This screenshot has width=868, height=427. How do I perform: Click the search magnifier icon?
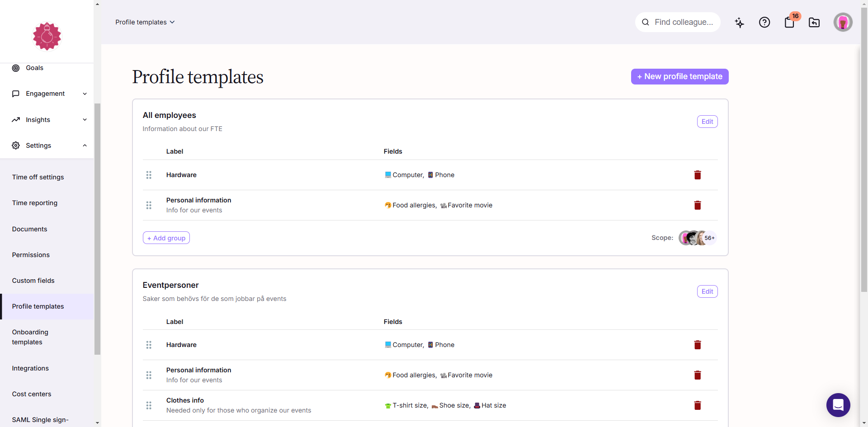tap(646, 22)
